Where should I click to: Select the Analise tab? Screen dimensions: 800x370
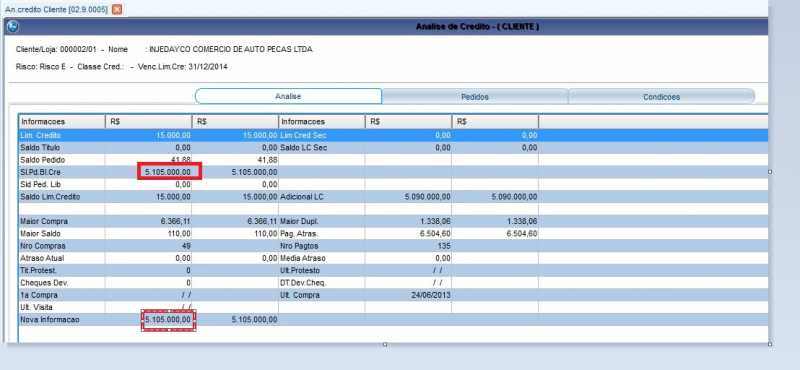point(288,96)
